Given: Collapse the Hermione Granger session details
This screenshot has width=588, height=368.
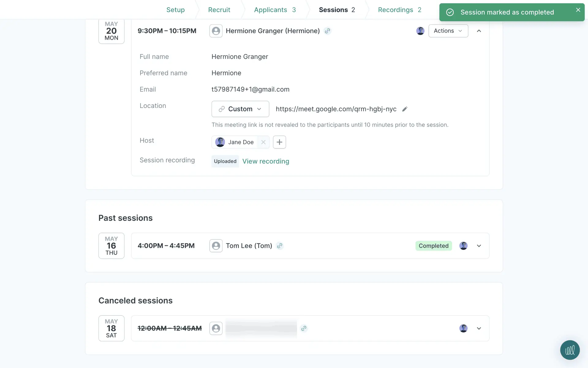Looking at the screenshot, I should click(479, 31).
